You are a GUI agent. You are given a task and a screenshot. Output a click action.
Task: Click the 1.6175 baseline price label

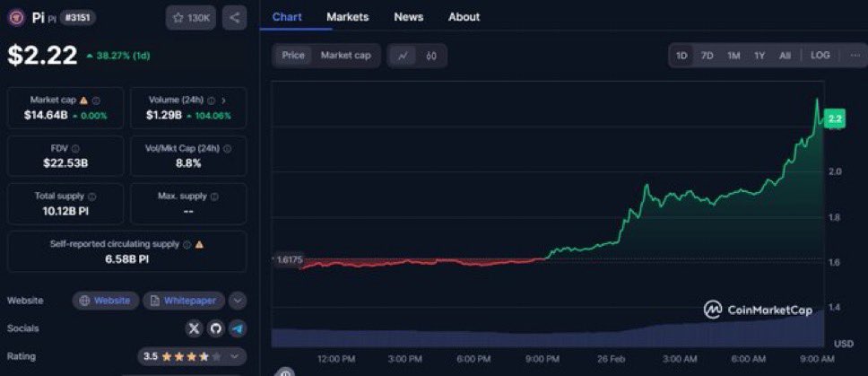(x=289, y=259)
